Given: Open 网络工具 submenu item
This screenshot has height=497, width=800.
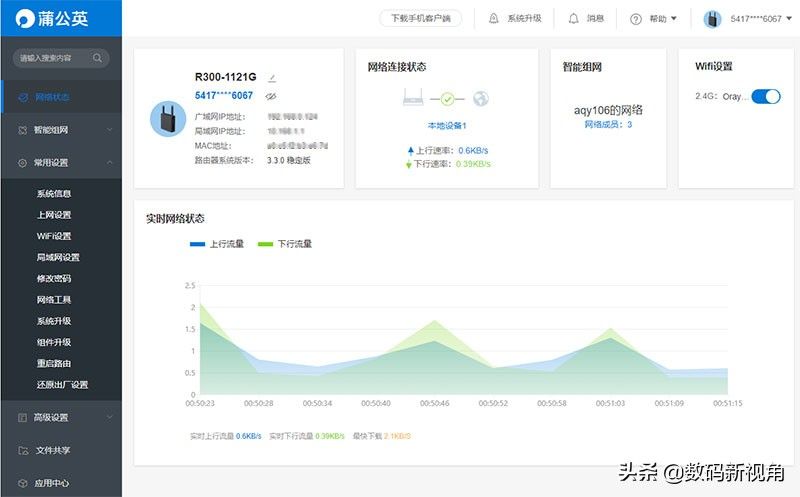Looking at the screenshot, I should tap(54, 300).
